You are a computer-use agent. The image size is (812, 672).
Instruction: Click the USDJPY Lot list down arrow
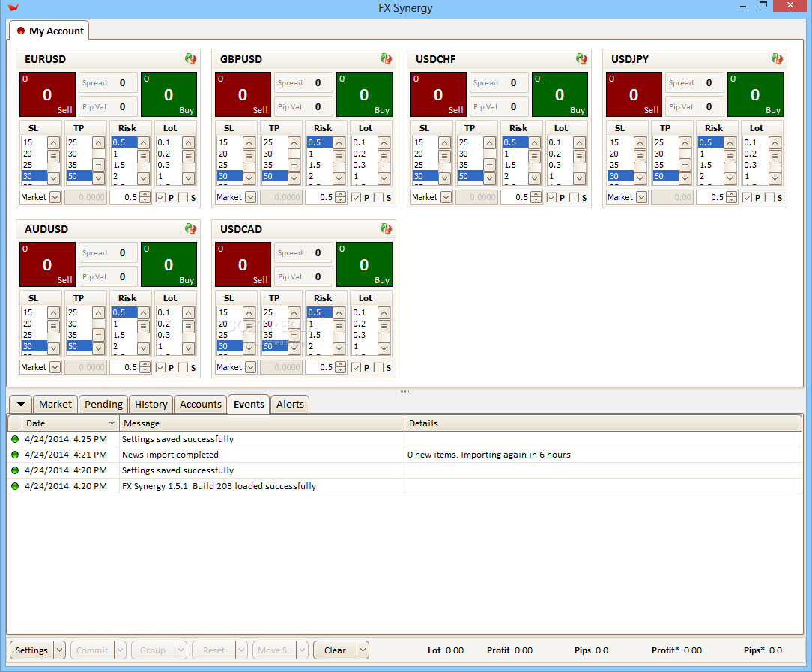click(775, 178)
